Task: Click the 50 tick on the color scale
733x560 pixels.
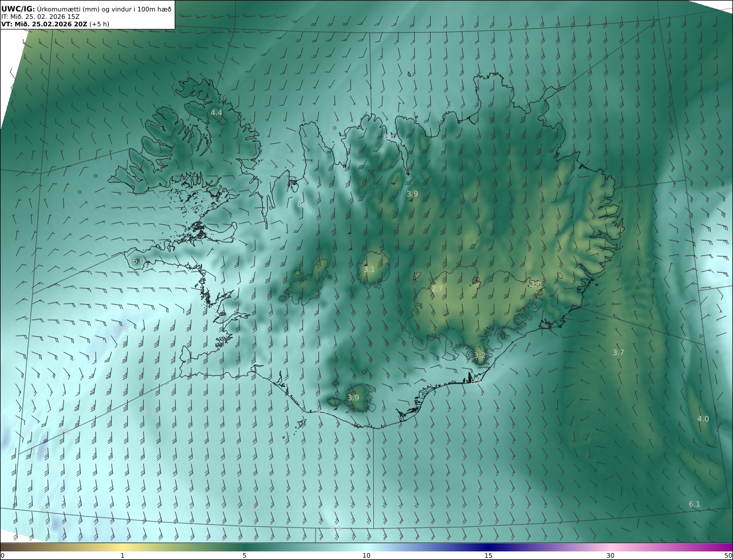Action: [728, 555]
